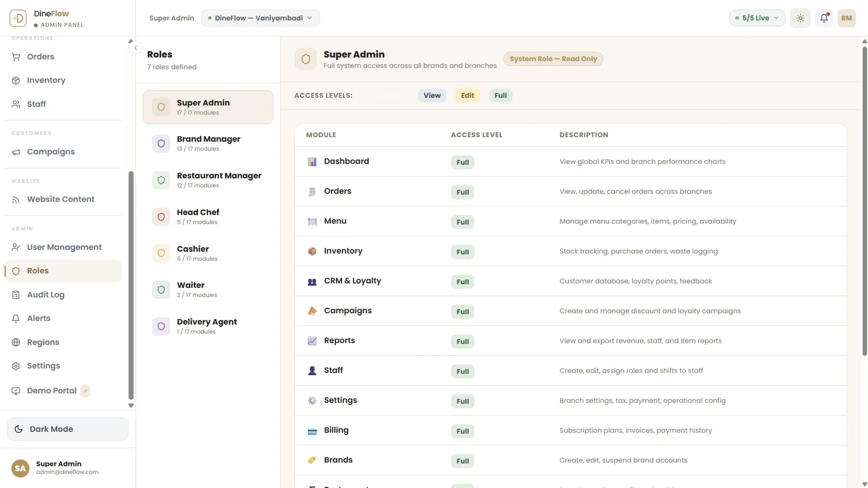Viewport: 868px width, 488px height.
Task: Collapse the sidebar with chevron button
Action: point(136,48)
